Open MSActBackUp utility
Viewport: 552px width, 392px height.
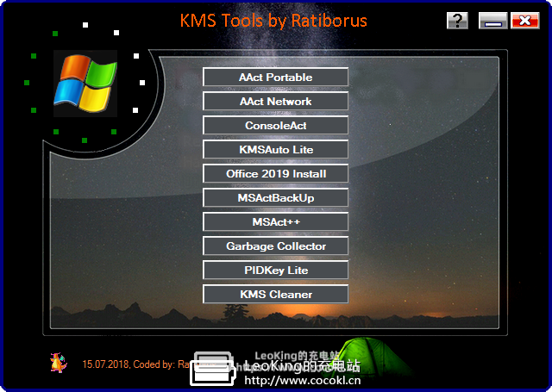click(x=275, y=197)
